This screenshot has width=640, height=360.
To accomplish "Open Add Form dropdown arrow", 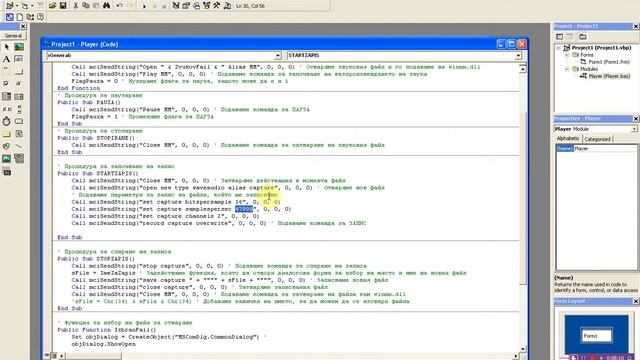I will [x=32, y=6].
